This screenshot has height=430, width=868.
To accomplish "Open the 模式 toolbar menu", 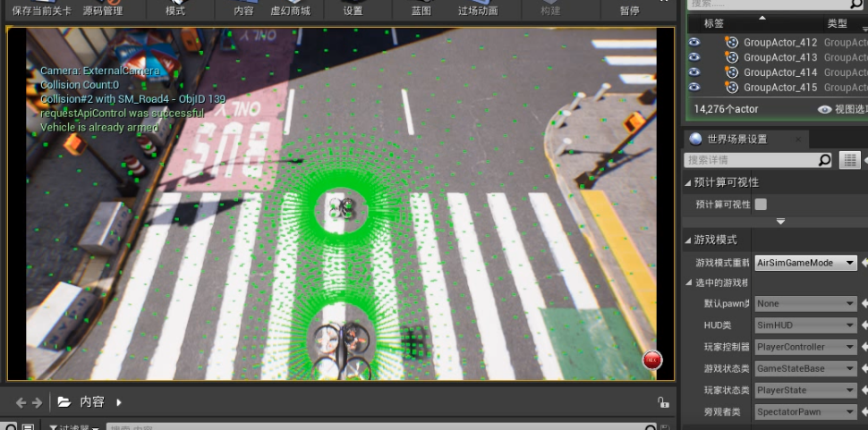I will coord(175,10).
